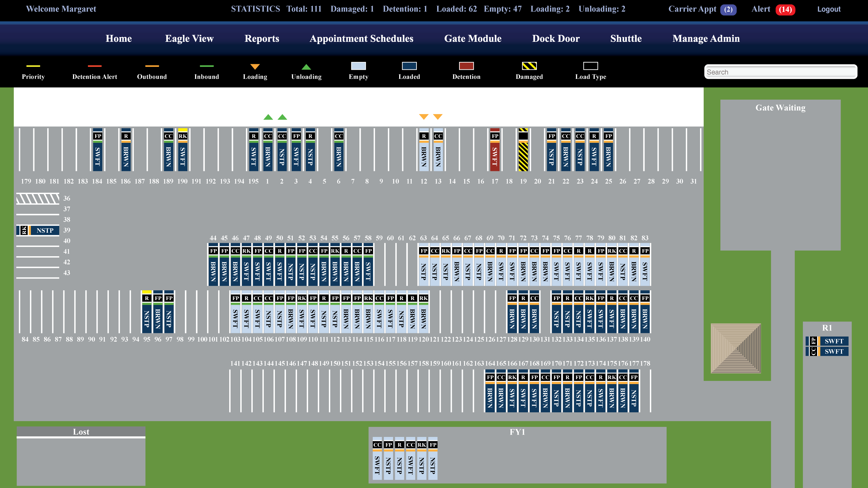Select the damaged striped trailer in slot 19
Viewport: 868px width, 488px height.
click(523, 150)
